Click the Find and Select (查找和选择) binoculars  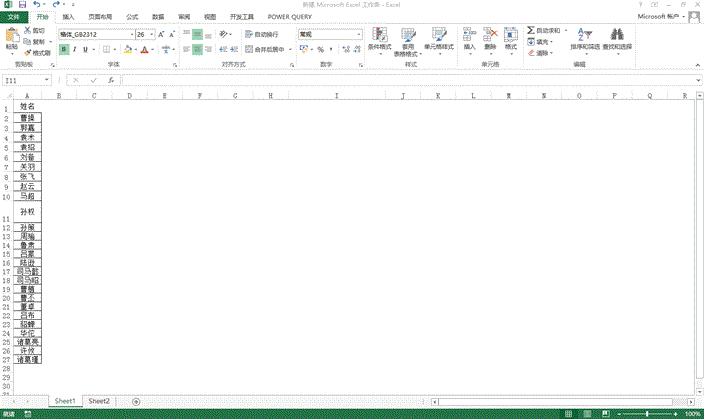pyautogui.click(x=617, y=37)
